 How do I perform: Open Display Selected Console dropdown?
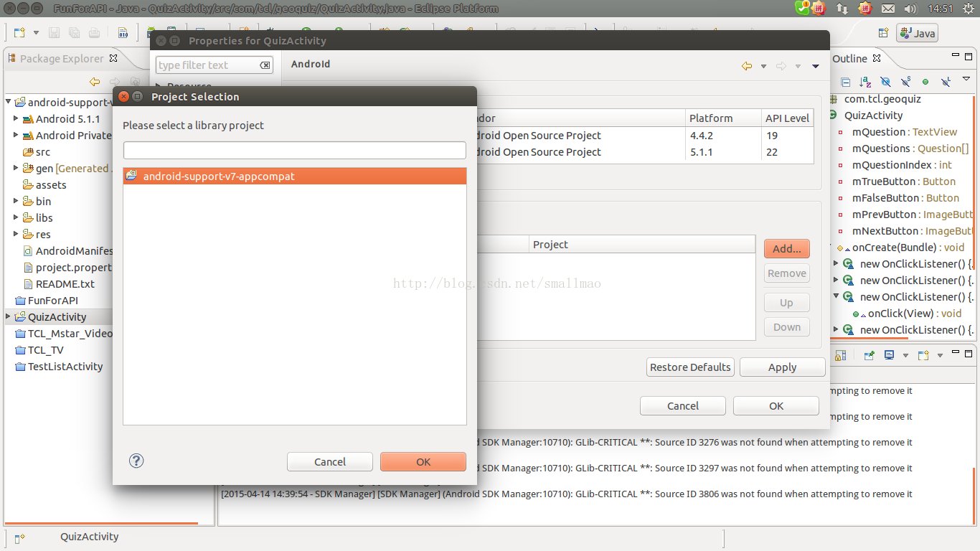[x=905, y=355]
